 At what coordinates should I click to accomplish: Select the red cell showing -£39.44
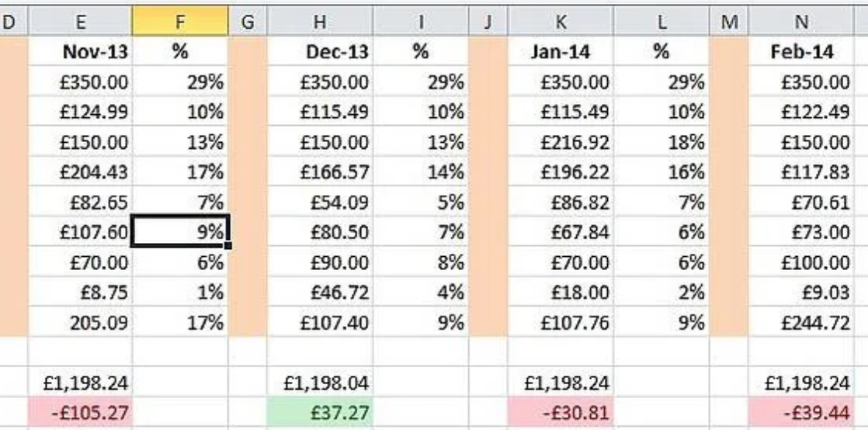point(801,412)
